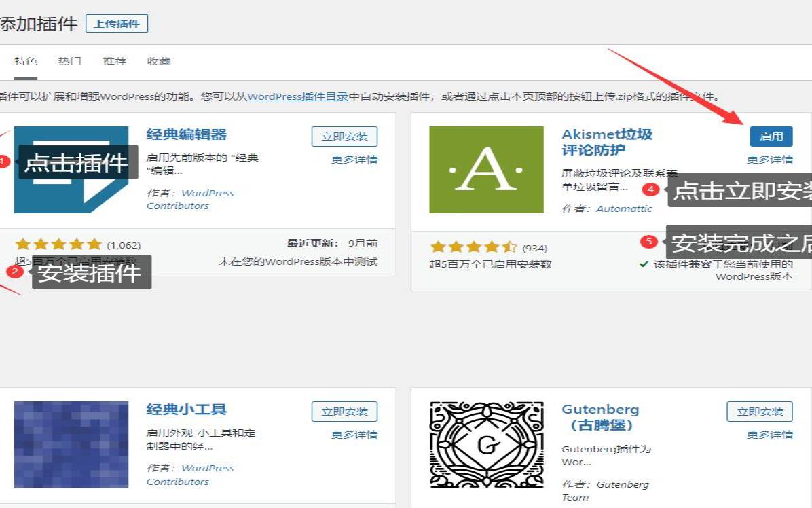View 更多详情 for 经典编辑器
Screen dimensions: 812x508
tap(354, 160)
